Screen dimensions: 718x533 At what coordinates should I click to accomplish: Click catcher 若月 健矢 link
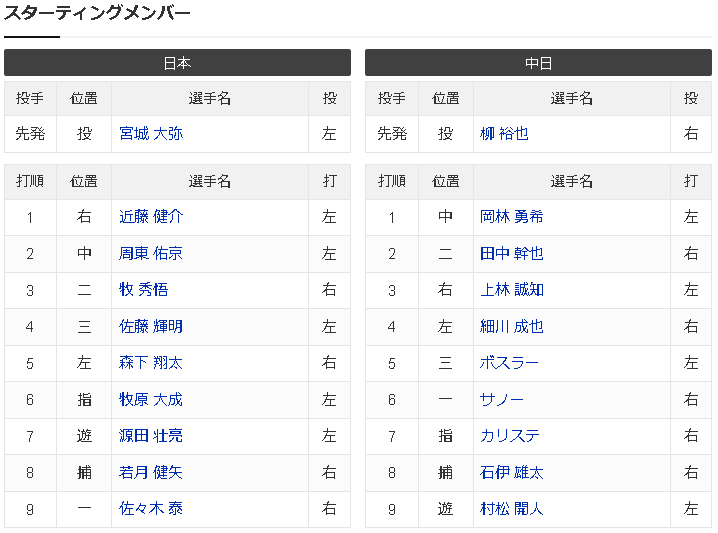point(151,473)
